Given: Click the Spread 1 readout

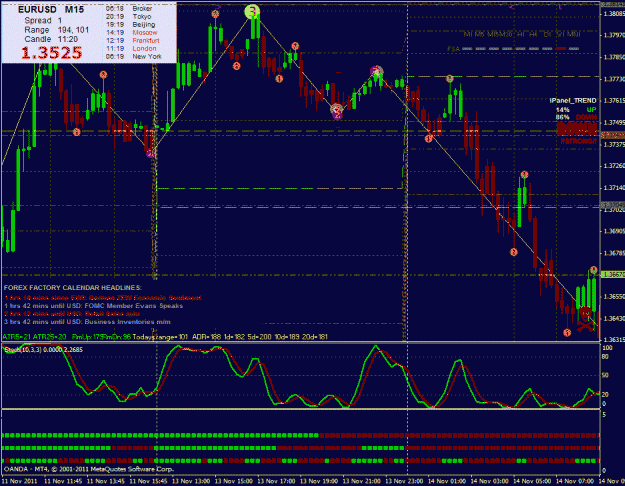Looking at the screenshot, I should click(43, 20).
